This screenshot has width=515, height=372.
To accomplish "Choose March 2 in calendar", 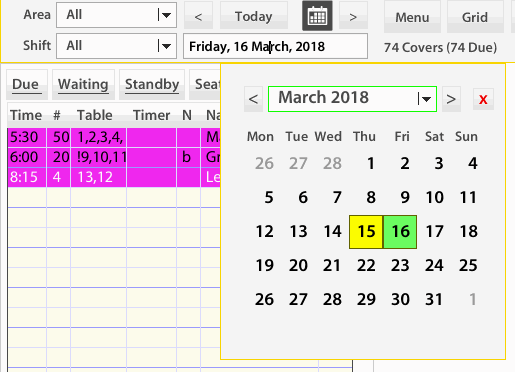I will pyautogui.click(x=404, y=164).
